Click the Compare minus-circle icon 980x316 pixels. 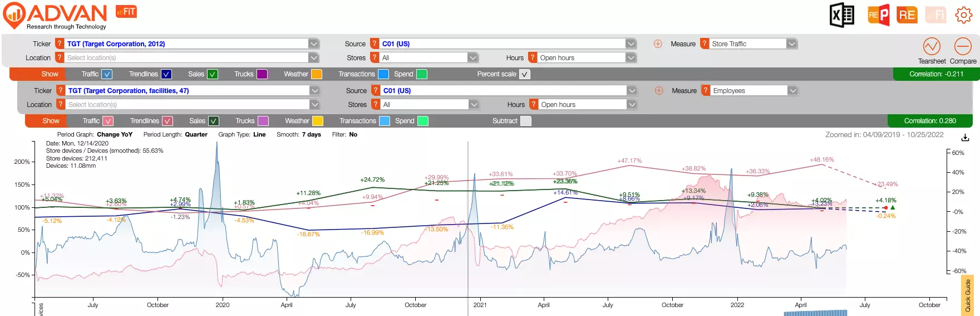[x=963, y=46]
